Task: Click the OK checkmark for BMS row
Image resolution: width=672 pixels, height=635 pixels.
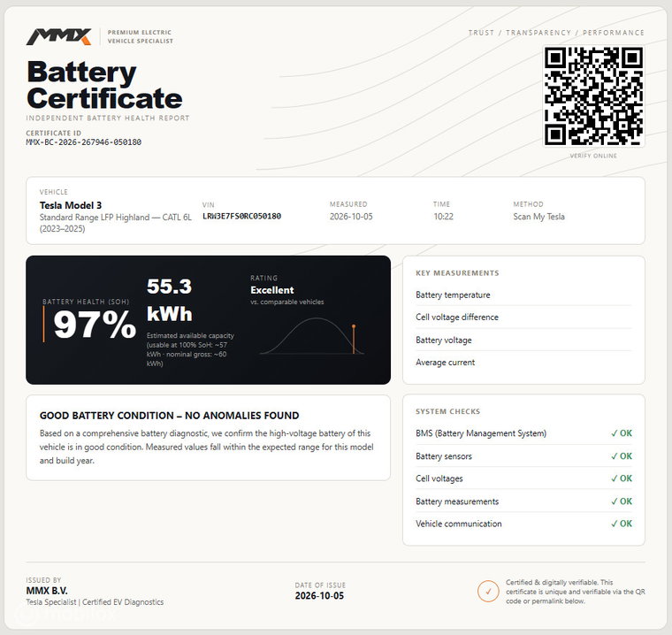Action: (x=622, y=433)
